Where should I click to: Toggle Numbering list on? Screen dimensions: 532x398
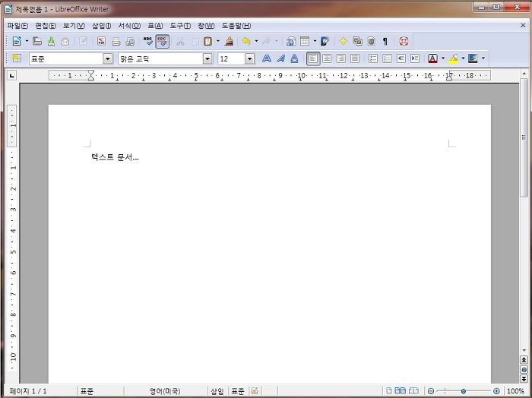pos(373,58)
